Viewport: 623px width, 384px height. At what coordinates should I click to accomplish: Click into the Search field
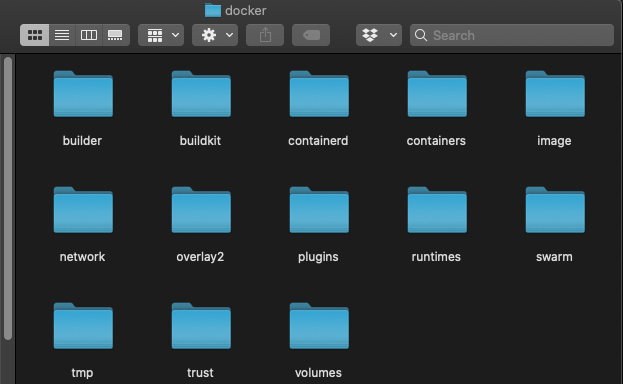[x=512, y=35]
